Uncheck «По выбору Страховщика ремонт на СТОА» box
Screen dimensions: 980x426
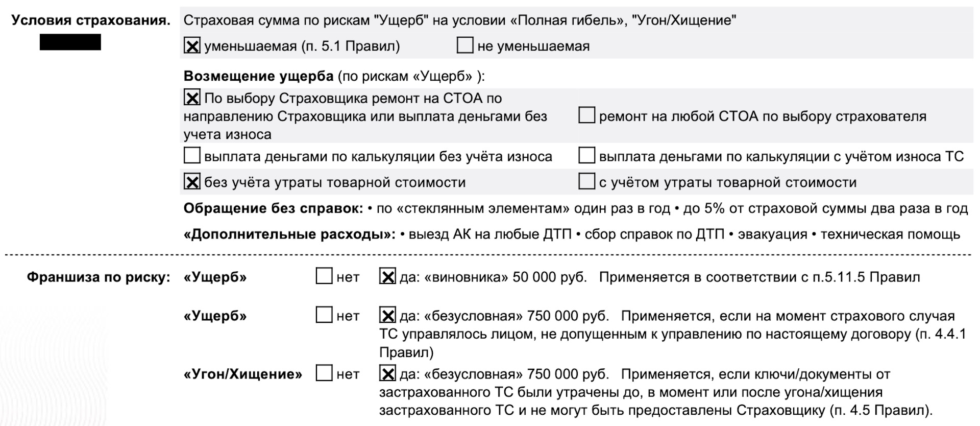point(192,98)
